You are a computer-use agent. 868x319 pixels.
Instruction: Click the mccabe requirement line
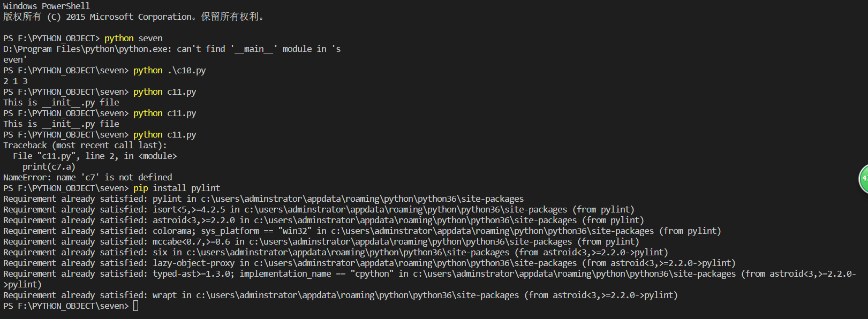321,241
